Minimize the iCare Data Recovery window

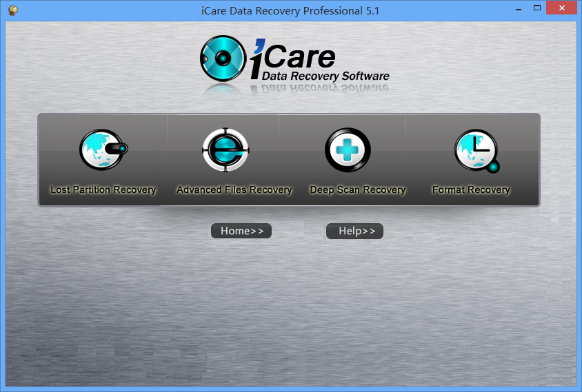tap(519, 8)
